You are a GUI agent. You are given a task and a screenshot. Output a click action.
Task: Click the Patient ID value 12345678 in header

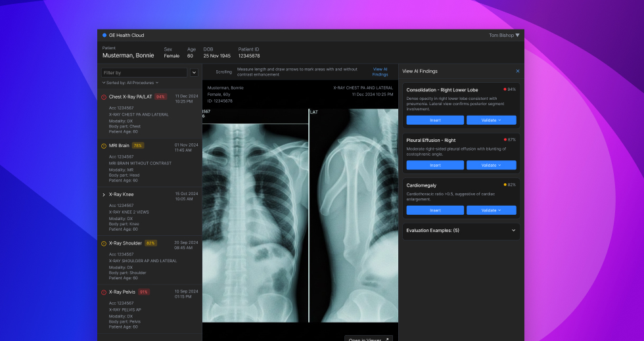[x=249, y=56]
